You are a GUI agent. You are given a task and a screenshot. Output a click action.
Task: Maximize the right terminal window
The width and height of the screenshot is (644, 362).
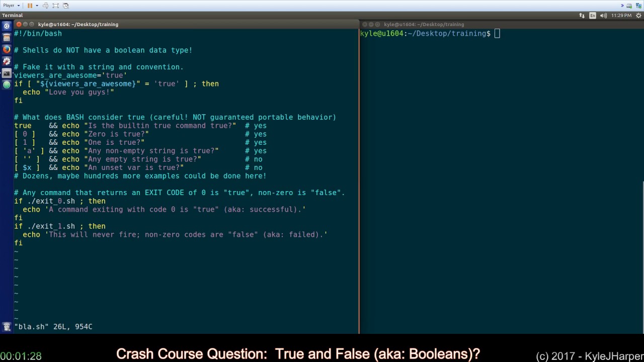[378, 24]
